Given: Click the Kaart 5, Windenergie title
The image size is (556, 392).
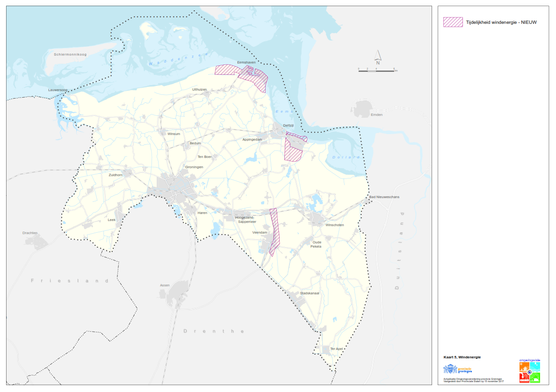Looking at the screenshot, I should (x=462, y=357).
